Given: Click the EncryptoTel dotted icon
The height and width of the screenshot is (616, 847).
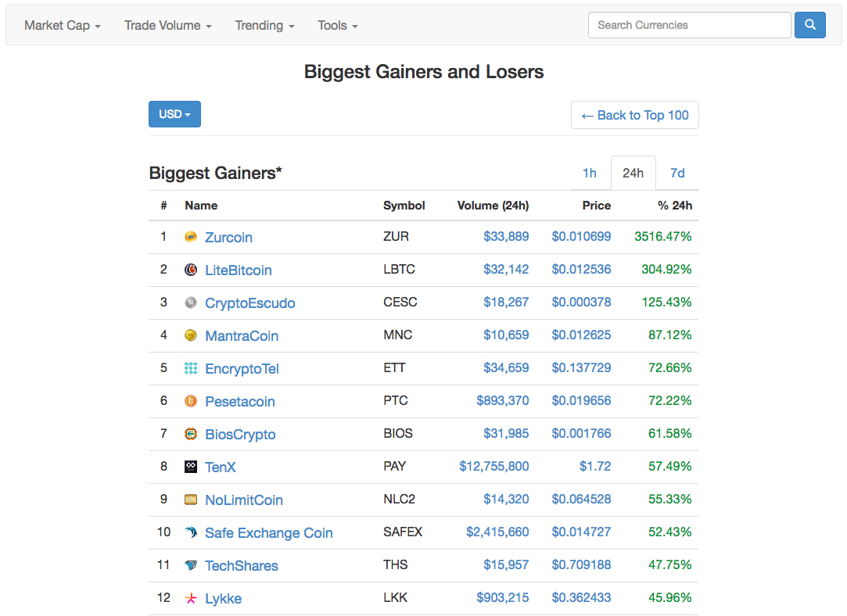Looking at the screenshot, I should tap(191, 368).
